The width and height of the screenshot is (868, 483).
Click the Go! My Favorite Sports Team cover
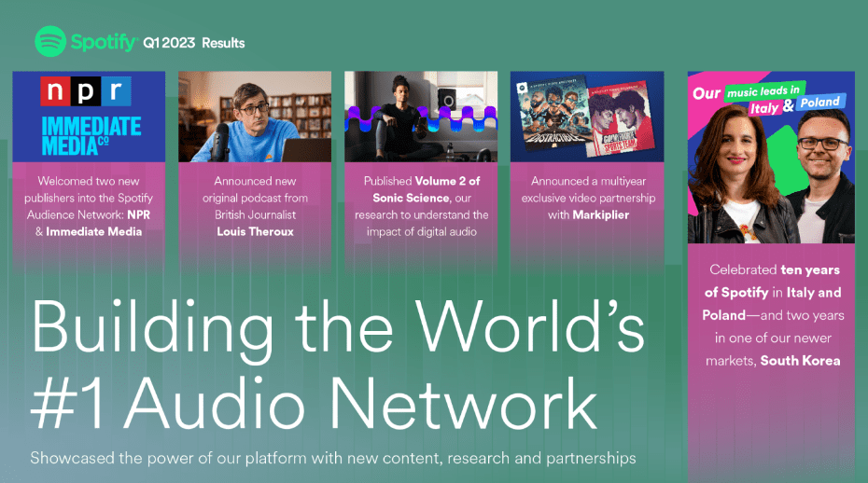[x=621, y=119]
